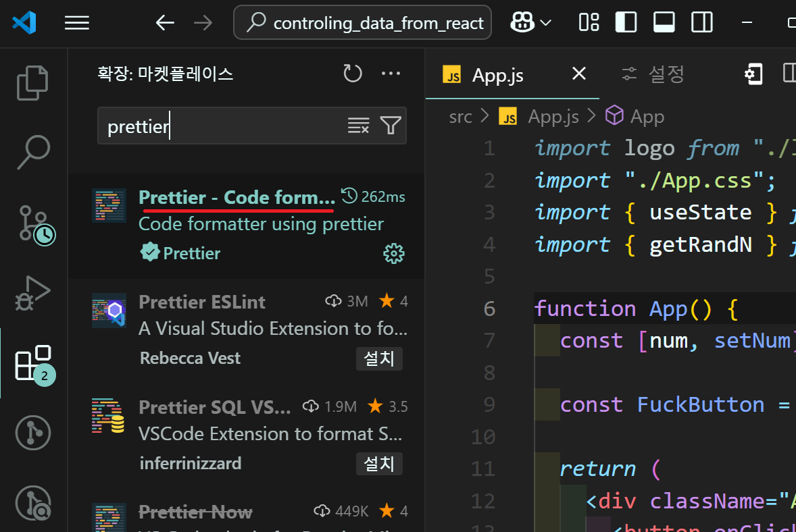Click the useState import on line 3

coord(701,213)
